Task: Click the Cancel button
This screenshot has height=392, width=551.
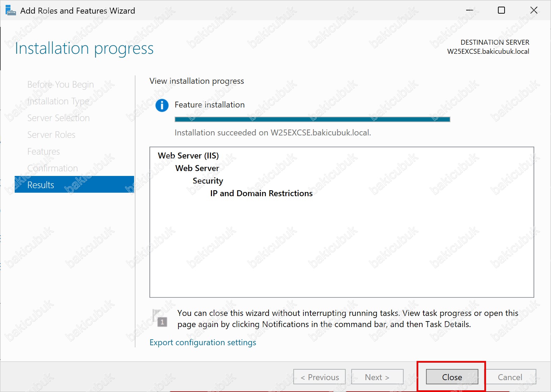Action: (x=510, y=377)
